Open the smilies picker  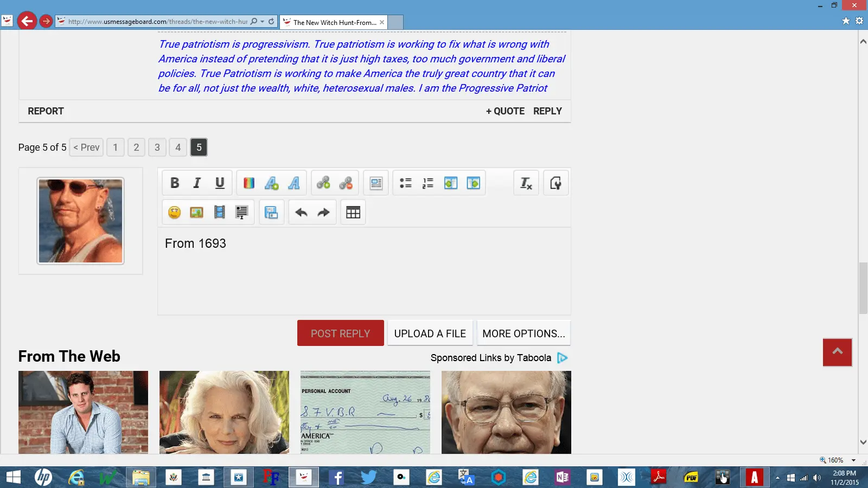(174, 213)
